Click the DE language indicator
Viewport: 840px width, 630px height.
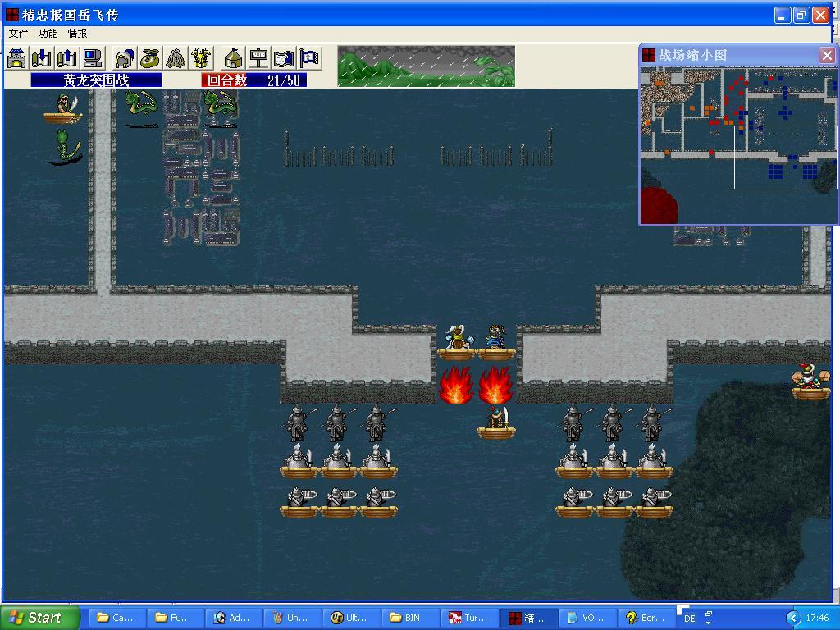tap(689, 619)
